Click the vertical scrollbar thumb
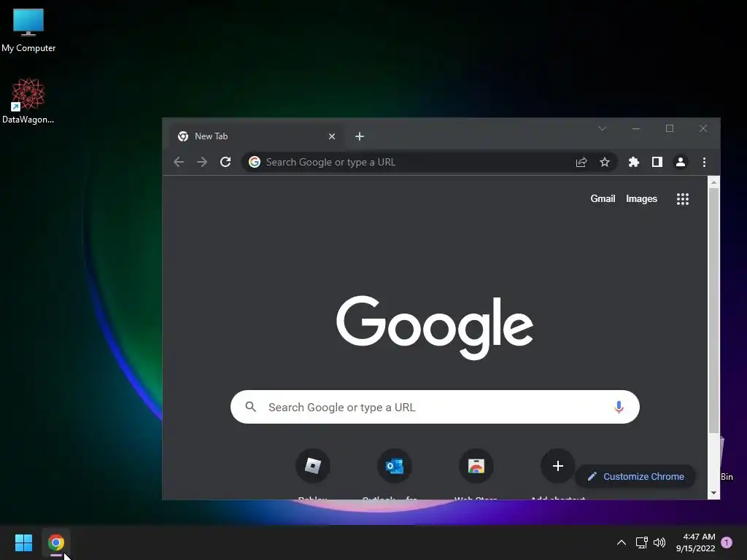Screen dimensions: 747x560 click(713, 311)
